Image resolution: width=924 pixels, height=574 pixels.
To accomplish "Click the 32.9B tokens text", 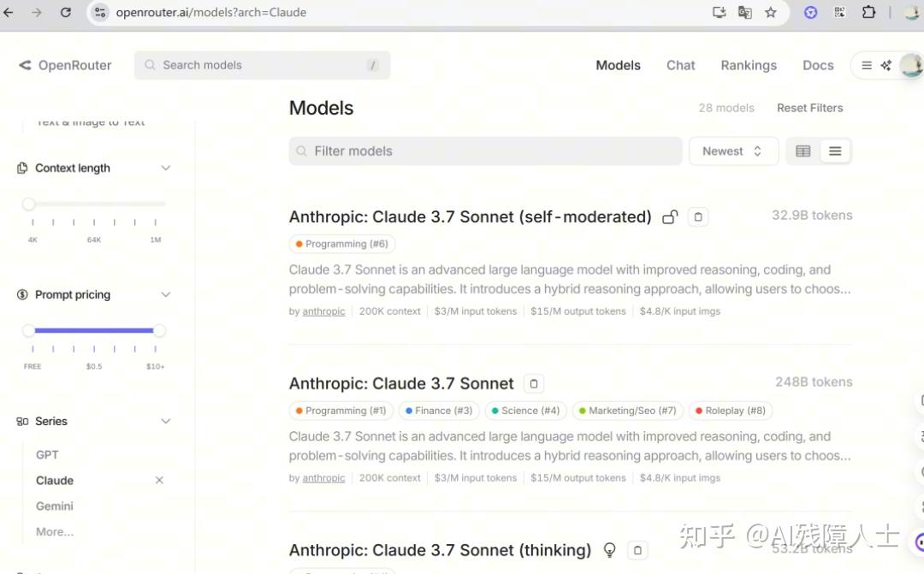I will [812, 215].
